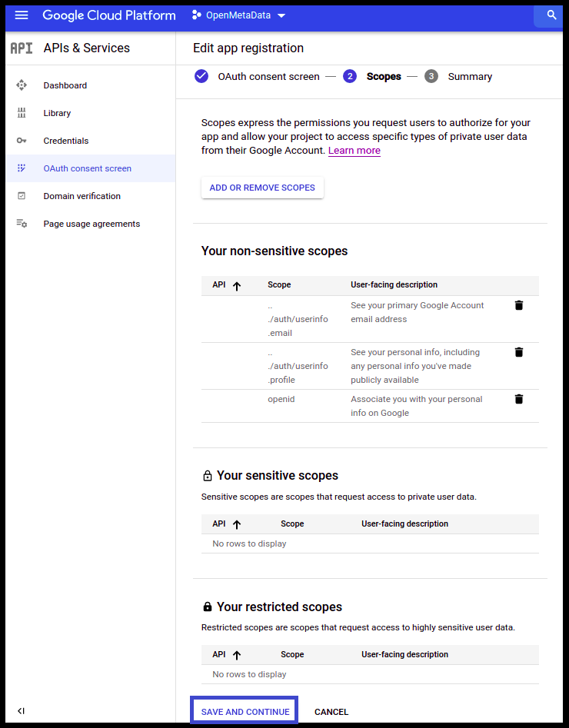Delete the userinfo.profile scope via trash icon
The width and height of the screenshot is (569, 728).
tap(519, 352)
